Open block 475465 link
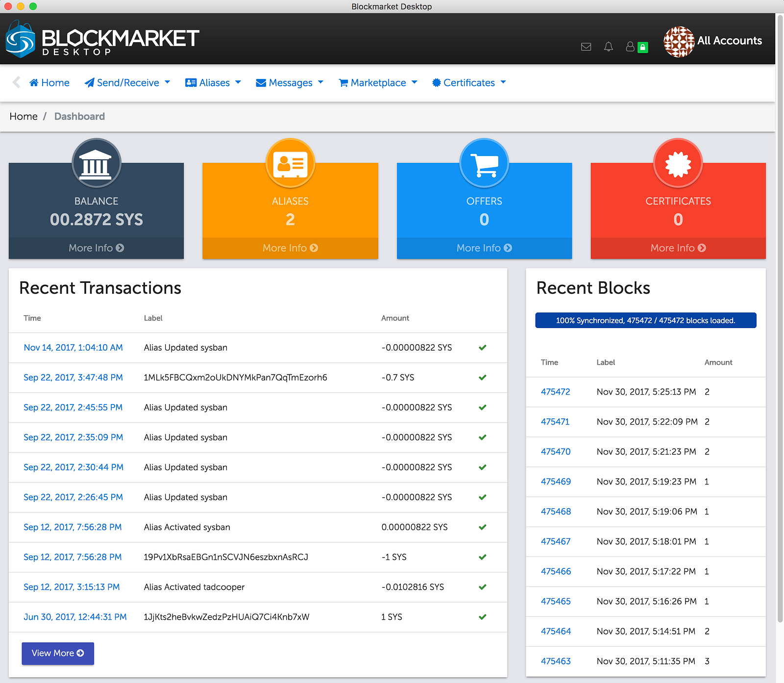Screen dimensions: 784x683 (556, 601)
